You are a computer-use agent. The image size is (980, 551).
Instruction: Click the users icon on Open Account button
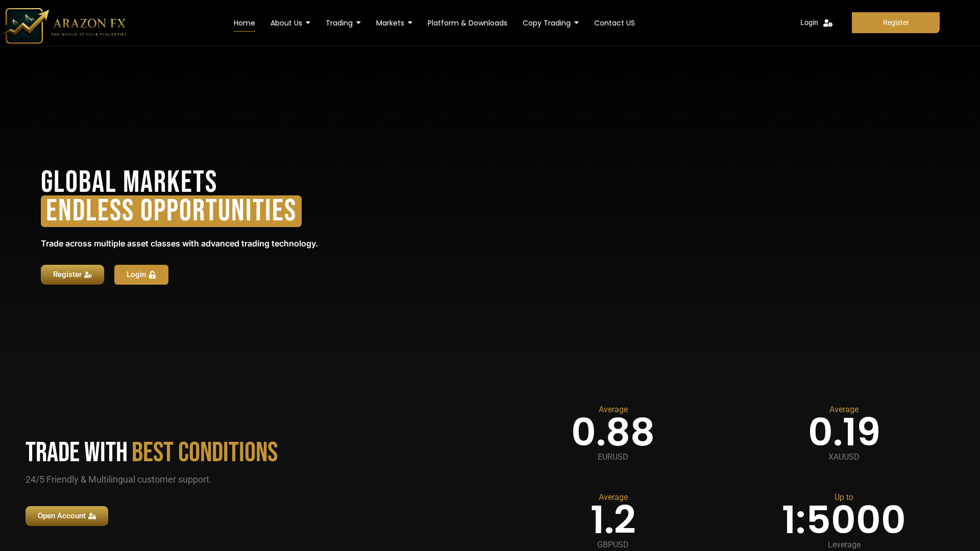(93, 516)
